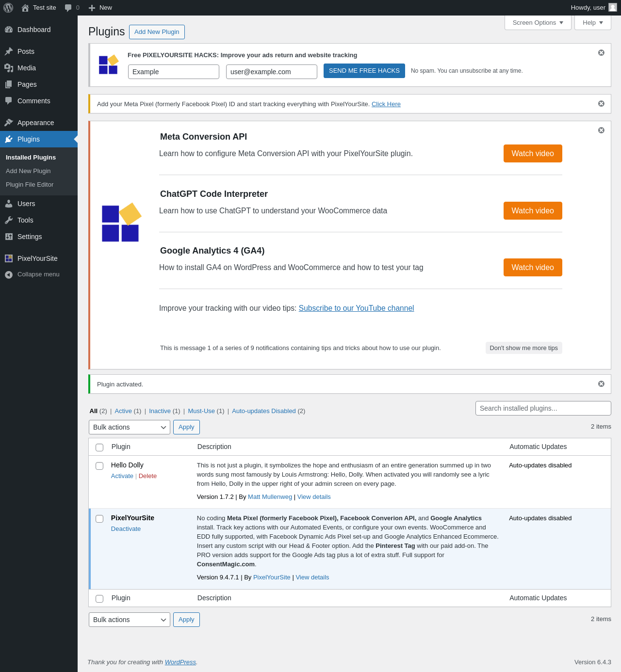621x672 pixels.
Task: Watch video for Google Analytics 4
Action: [533, 267]
